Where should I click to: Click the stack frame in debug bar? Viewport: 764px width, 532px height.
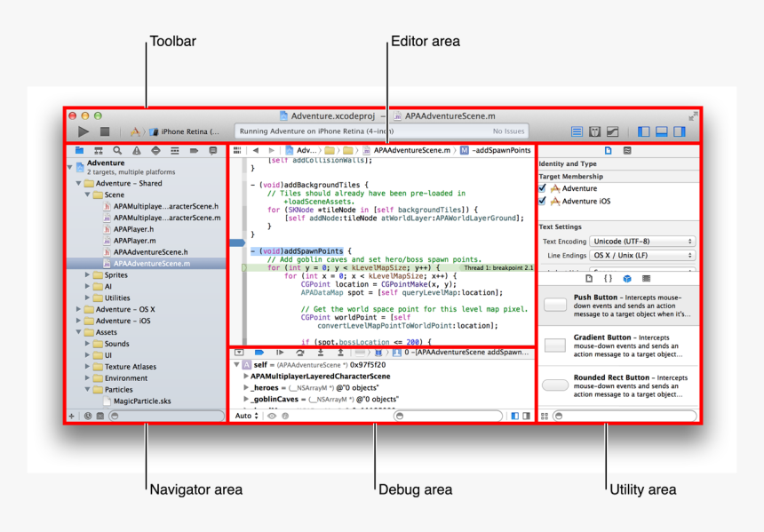[461, 353]
